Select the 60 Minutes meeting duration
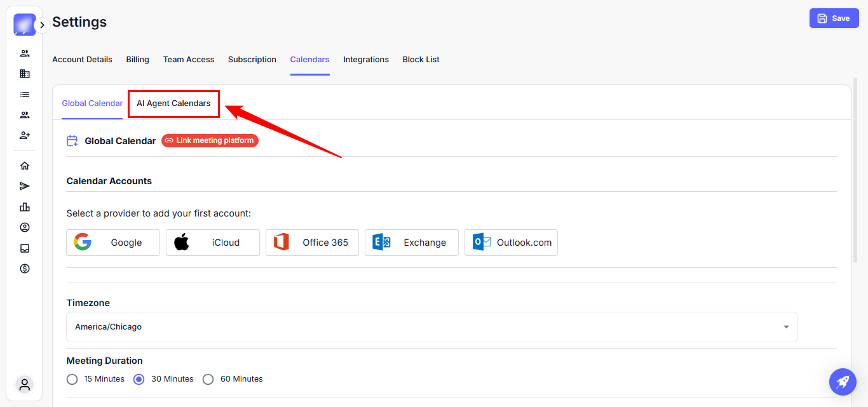This screenshot has height=407, width=868. coord(208,379)
